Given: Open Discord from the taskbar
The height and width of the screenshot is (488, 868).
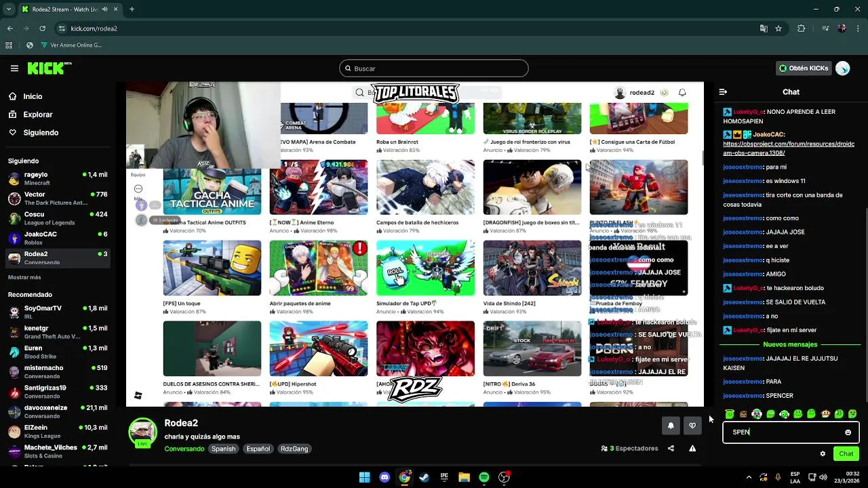Looking at the screenshot, I should [384, 477].
